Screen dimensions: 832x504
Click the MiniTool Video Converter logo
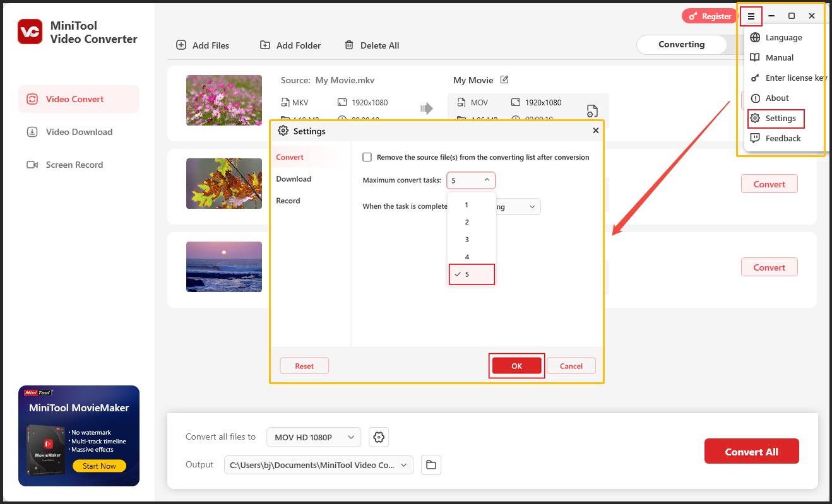[x=30, y=32]
